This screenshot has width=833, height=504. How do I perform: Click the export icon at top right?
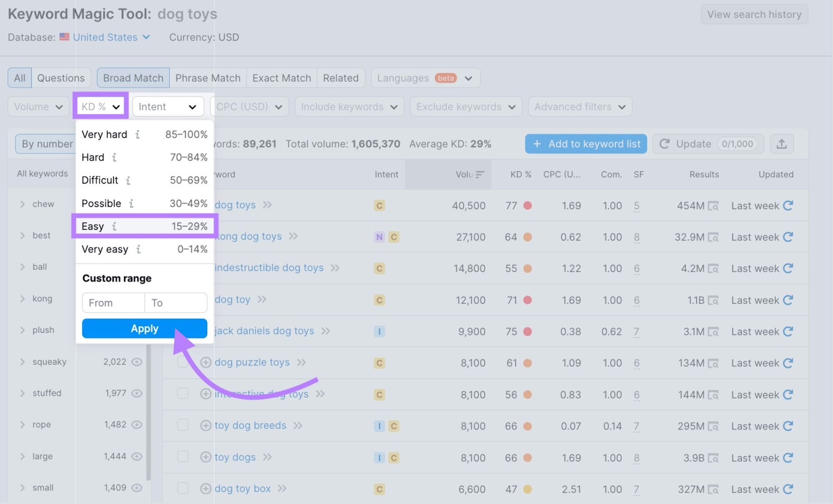(x=781, y=144)
